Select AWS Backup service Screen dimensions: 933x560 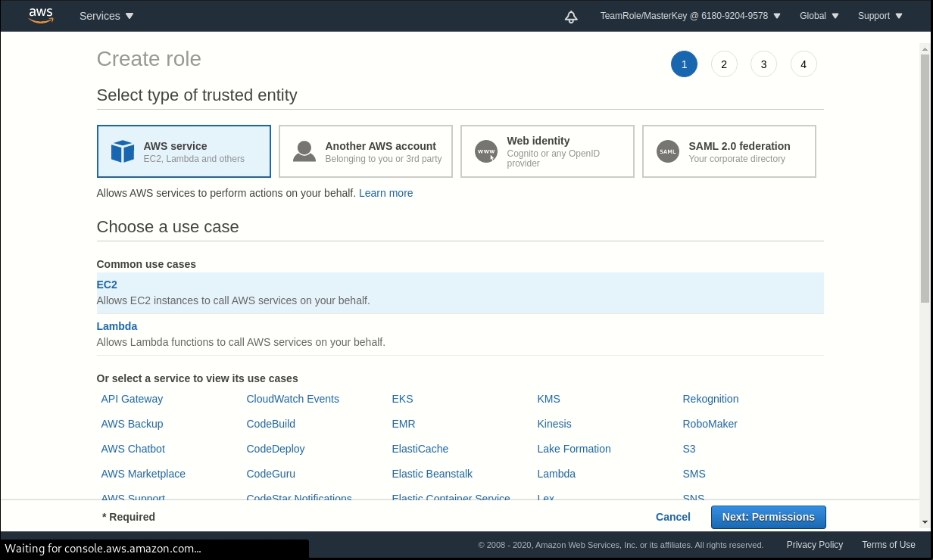tap(132, 424)
